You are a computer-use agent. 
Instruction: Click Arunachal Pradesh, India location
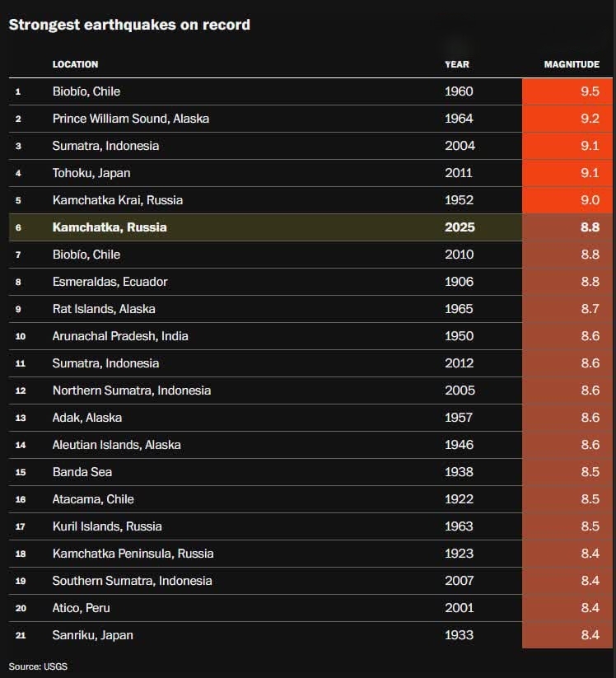coord(120,336)
